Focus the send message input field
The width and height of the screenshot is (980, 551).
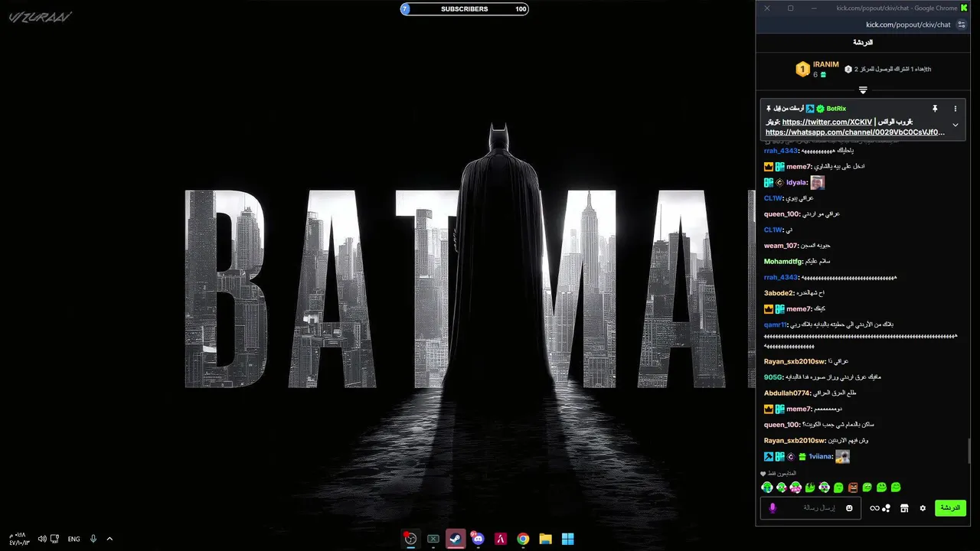(811, 508)
